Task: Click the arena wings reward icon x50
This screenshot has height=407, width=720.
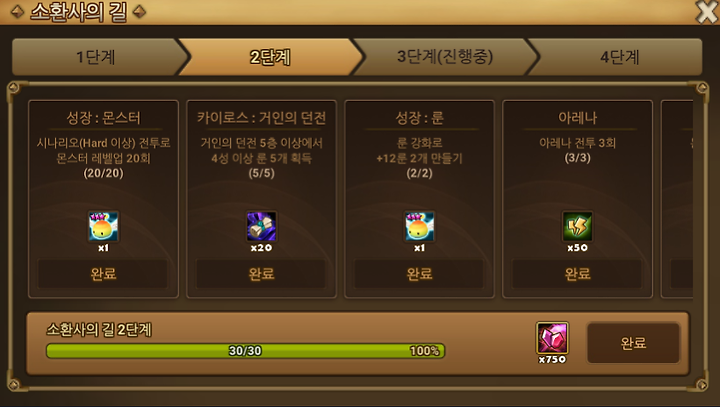Action: coord(577,226)
